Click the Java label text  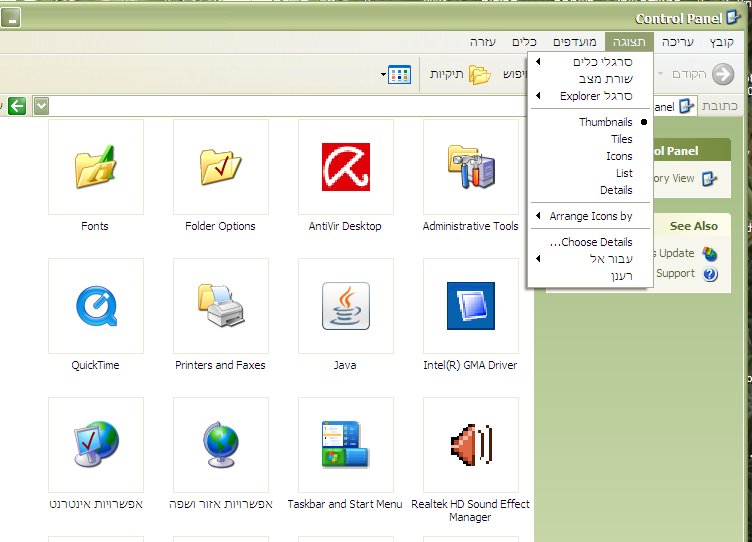click(x=345, y=365)
